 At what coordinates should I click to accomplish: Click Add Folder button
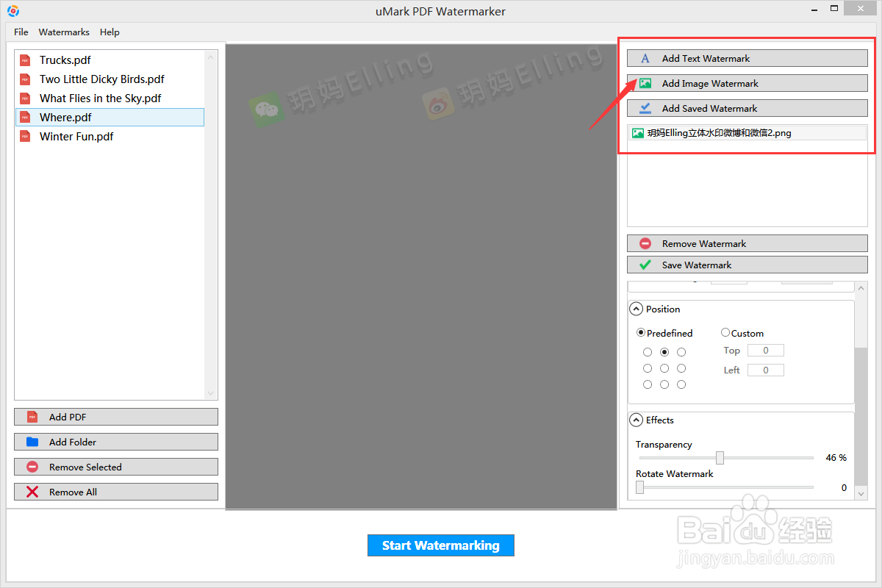point(116,442)
